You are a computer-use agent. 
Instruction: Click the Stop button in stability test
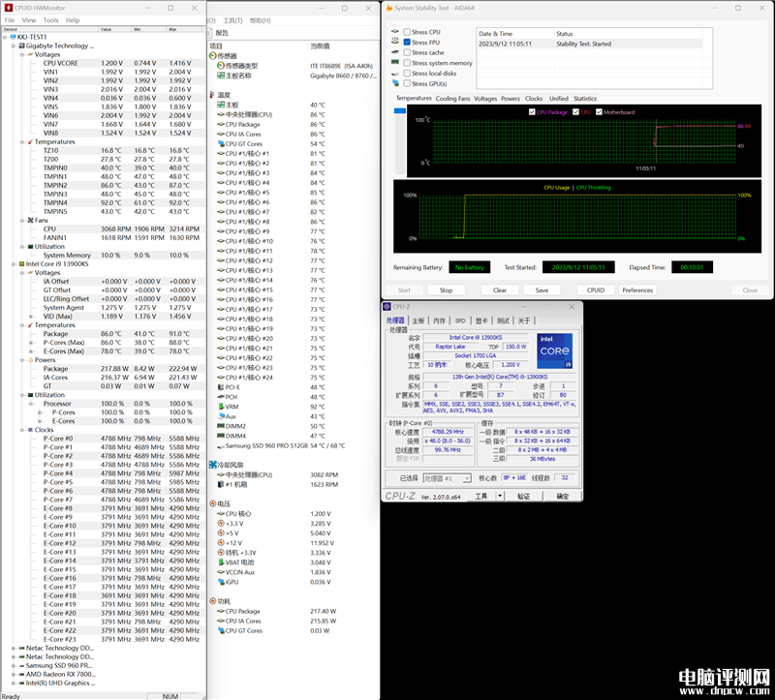(x=446, y=290)
